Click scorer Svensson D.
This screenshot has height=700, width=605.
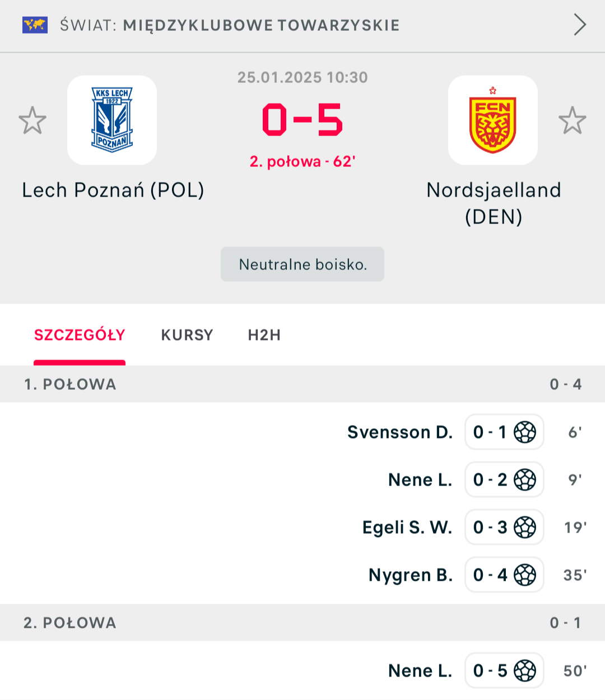[x=400, y=432]
